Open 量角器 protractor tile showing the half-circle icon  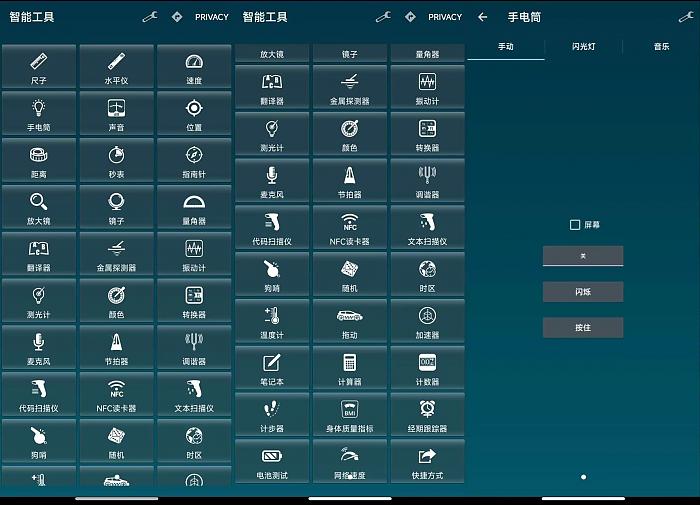[x=194, y=207]
